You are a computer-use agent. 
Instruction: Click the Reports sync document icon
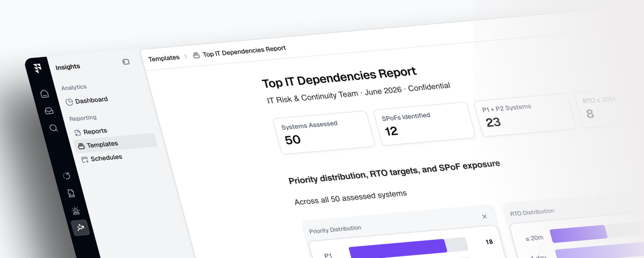77,132
